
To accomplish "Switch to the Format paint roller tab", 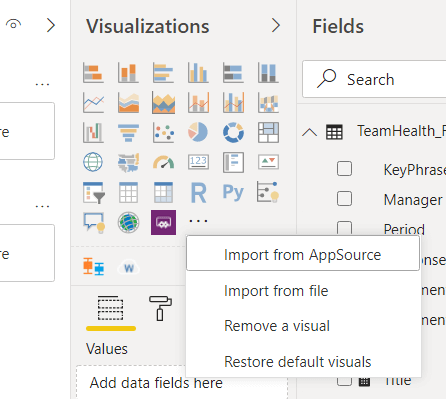I will click(x=160, y=308).
